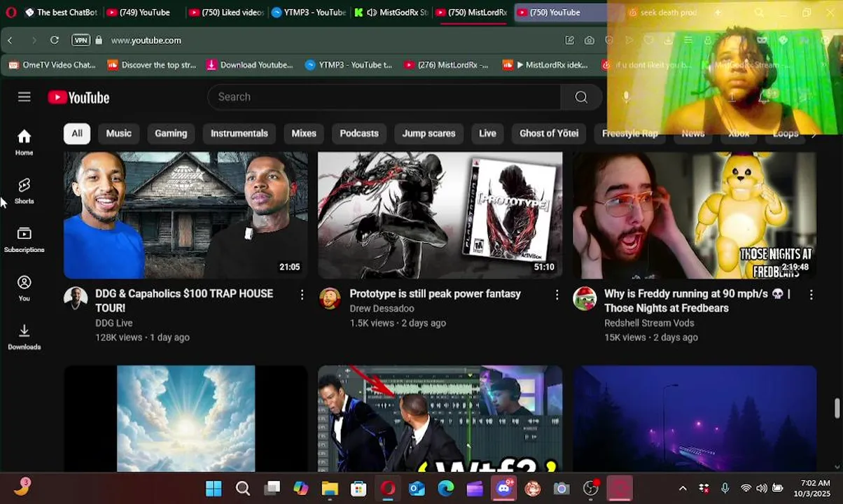Screen dimensions: 843x504
Task: Open Microsoft Edge from the taskbar
Action: coord(446,489)
